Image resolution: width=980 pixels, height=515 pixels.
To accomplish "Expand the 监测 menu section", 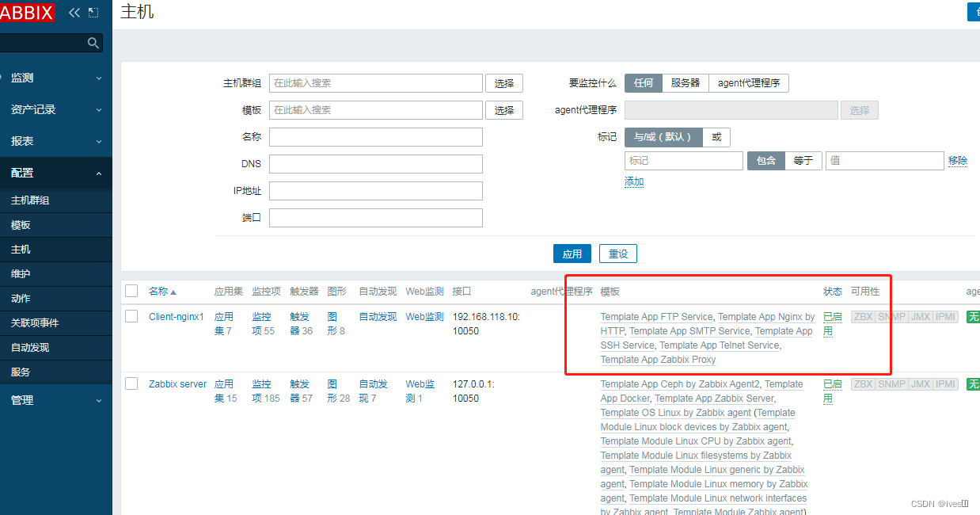I will pyautogui.click(x=56, y=78).
